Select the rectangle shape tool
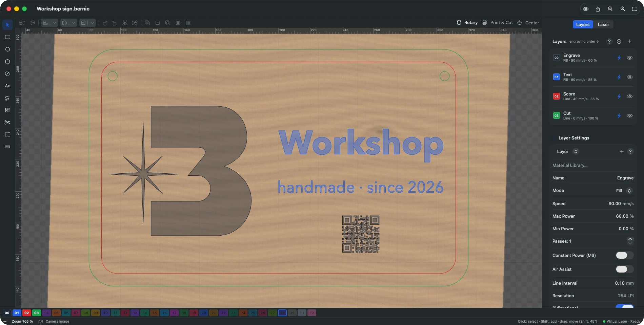644x325 pixels. 7,37
